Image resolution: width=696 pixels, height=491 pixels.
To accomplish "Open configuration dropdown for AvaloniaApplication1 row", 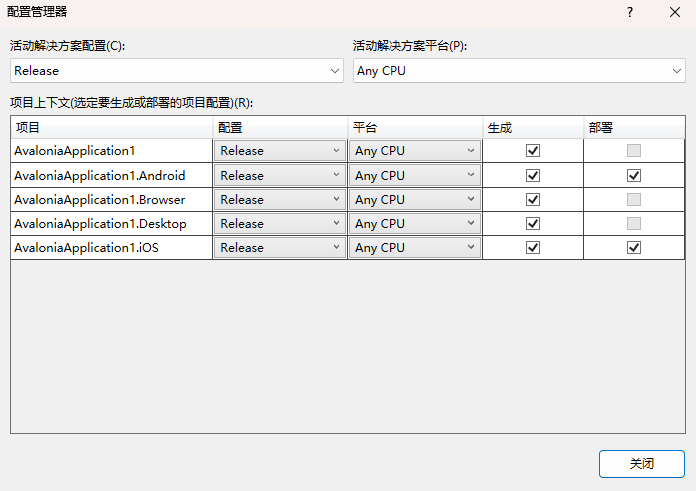I will [280, 151].
